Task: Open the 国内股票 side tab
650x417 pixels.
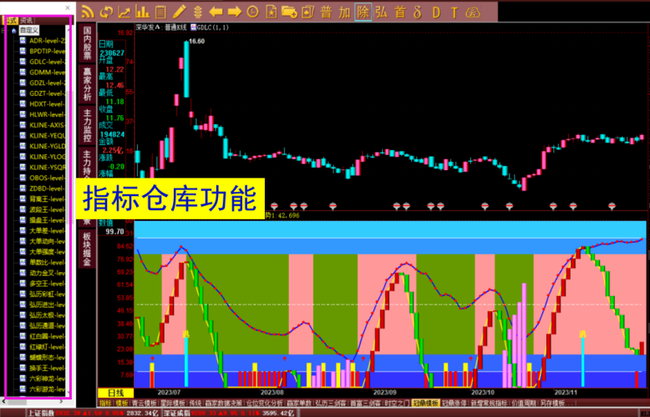Action: (87, 43)
